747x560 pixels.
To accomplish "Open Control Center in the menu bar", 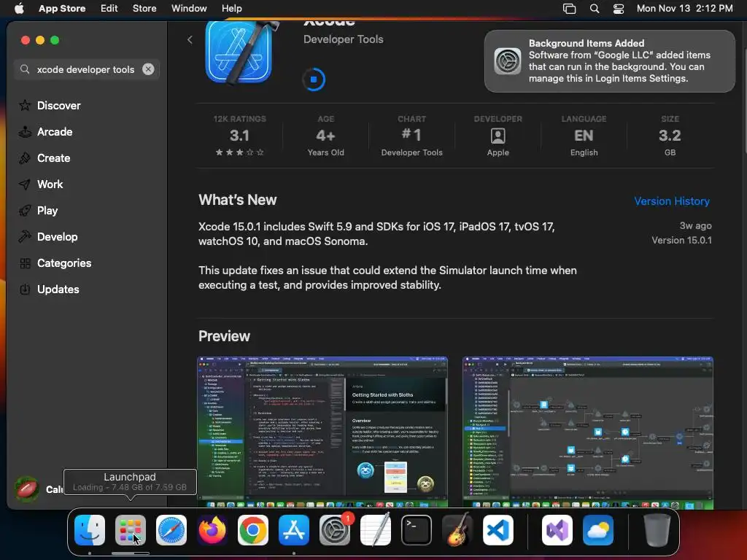I will point(619,8).
